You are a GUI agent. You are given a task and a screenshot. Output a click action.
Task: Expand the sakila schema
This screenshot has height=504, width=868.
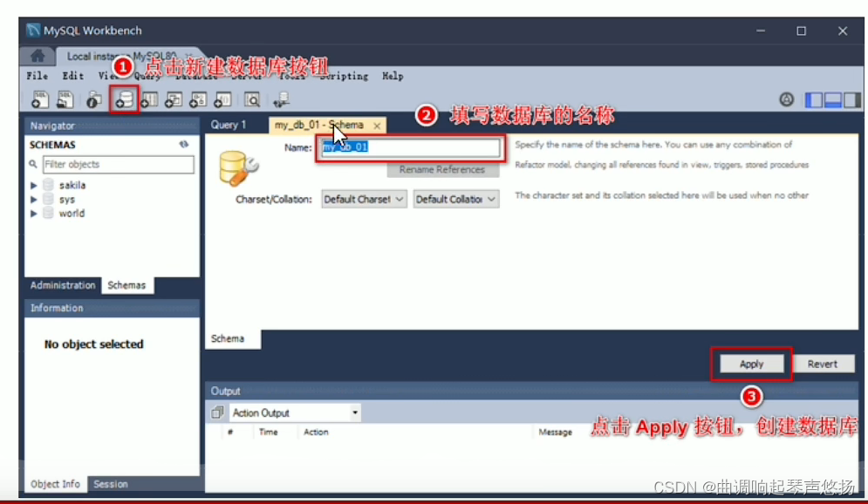[x=34, y=186]
